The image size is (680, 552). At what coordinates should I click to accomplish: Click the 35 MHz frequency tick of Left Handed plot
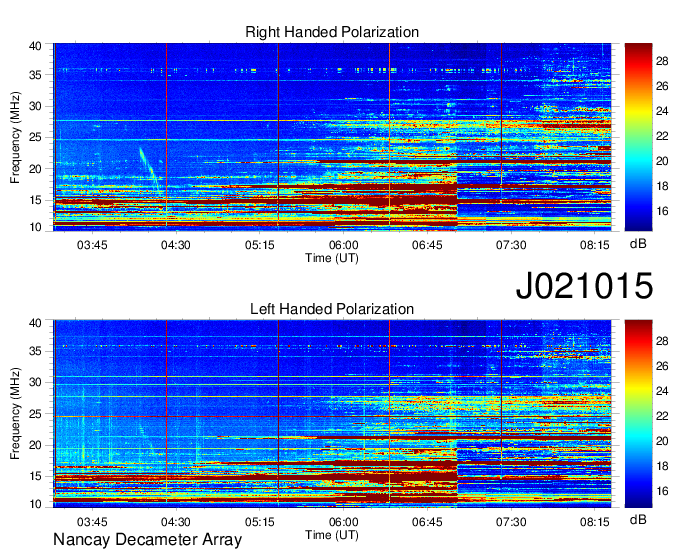pyautogui.click(x=36, y=351)
